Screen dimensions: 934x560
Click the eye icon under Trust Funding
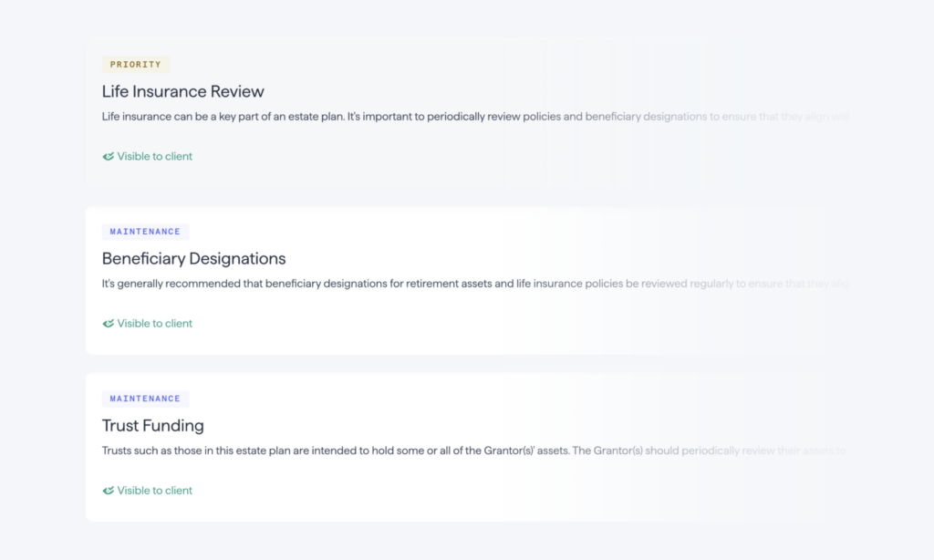click(x=108, y=491)
